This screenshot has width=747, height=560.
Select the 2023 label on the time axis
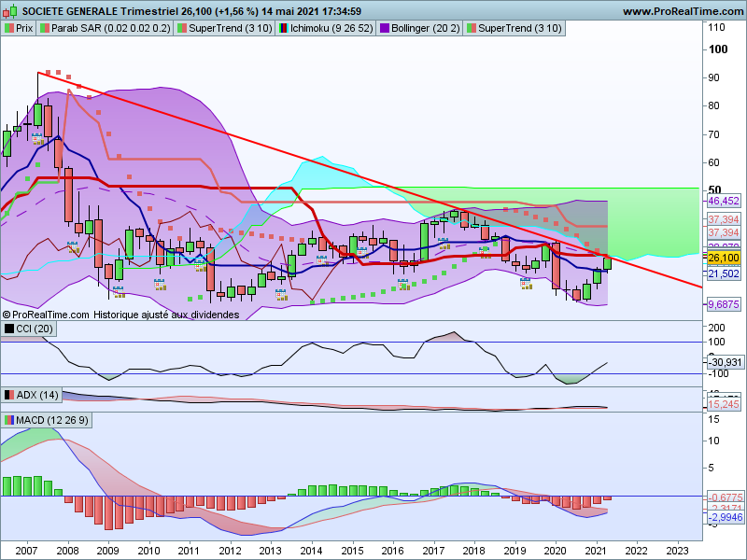click(x=678, y=551)
